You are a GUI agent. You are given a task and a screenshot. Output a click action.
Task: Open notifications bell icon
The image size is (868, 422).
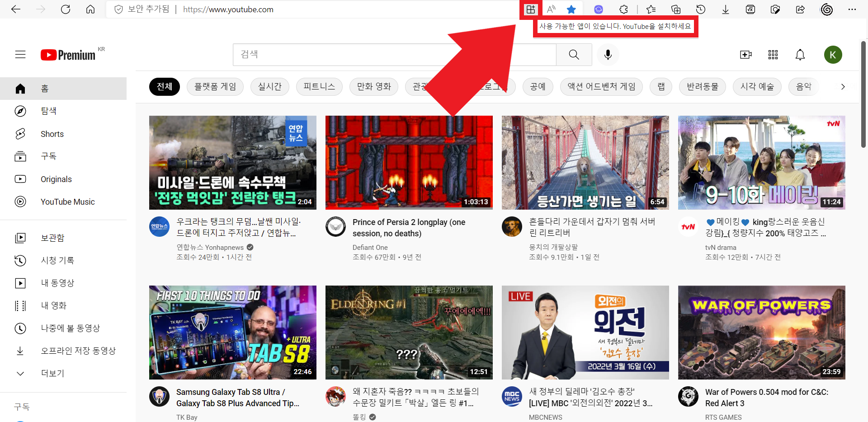click(800, 55)
